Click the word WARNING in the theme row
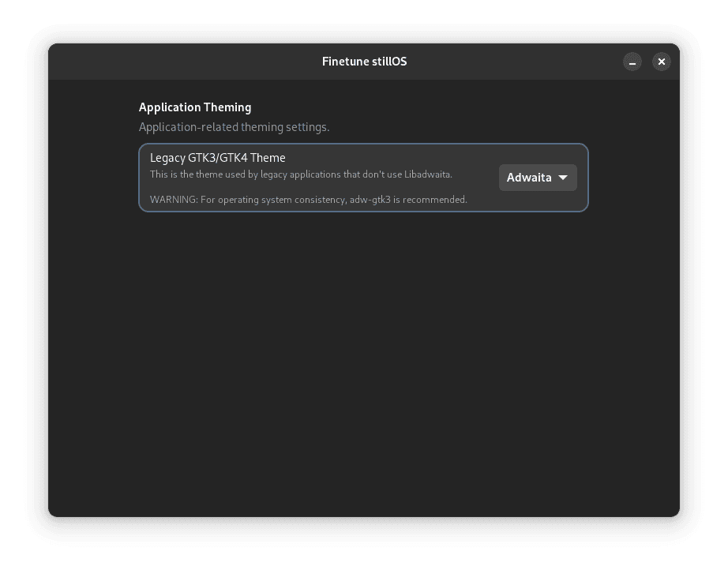 click(x=173, y=200)
